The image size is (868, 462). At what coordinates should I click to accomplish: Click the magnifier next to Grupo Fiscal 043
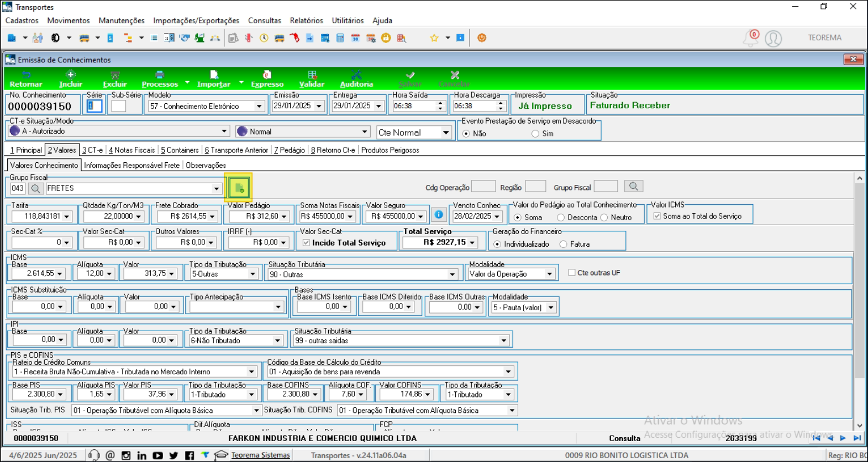pos(35,188)
